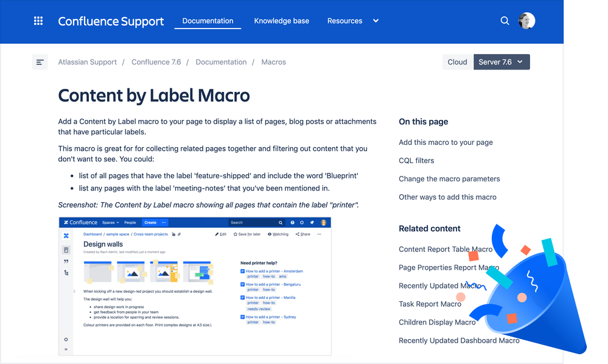Click How to add a printer - Bengaluru
Screen dimensions: 608x364
273,284
